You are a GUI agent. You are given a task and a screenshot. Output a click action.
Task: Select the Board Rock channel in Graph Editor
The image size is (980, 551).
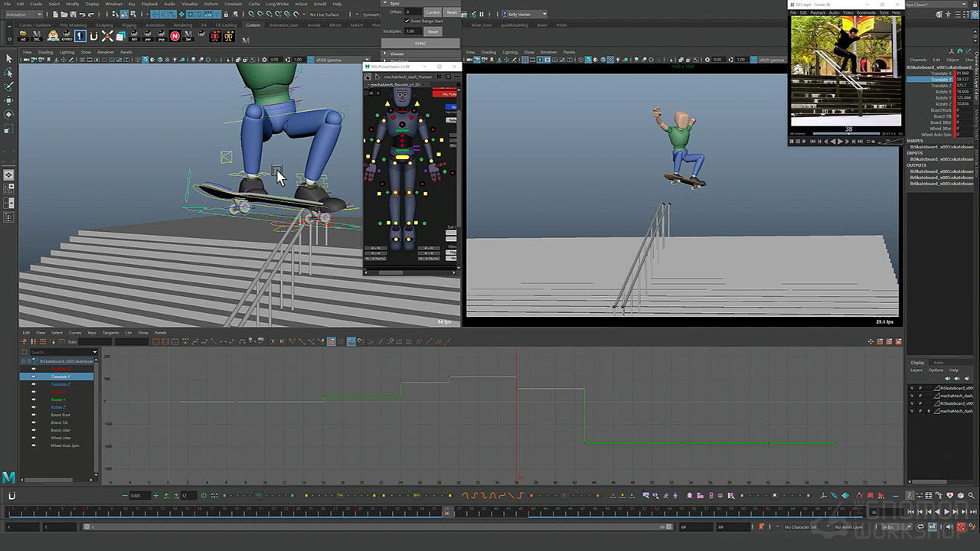point(60,415)
